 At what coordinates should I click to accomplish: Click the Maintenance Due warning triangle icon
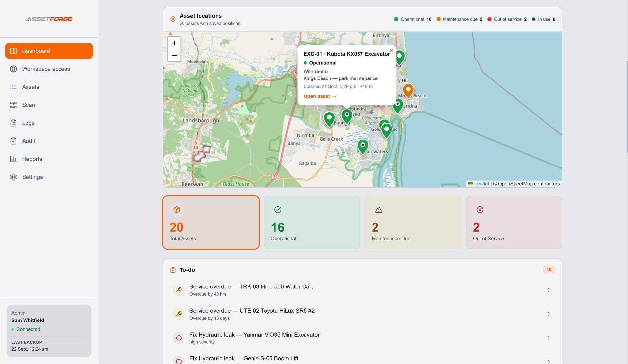(379, 210)
